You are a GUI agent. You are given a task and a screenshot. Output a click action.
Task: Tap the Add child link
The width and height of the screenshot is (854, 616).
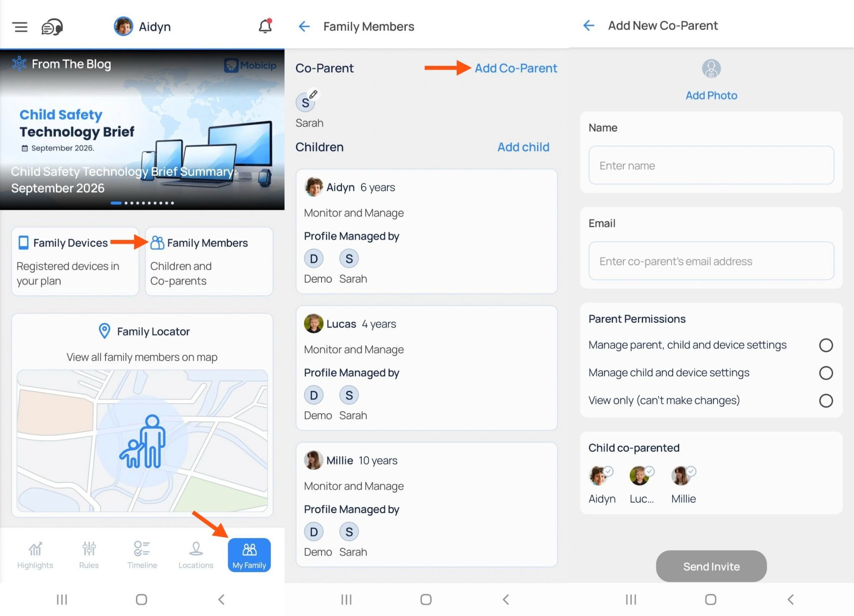(523, 147)
